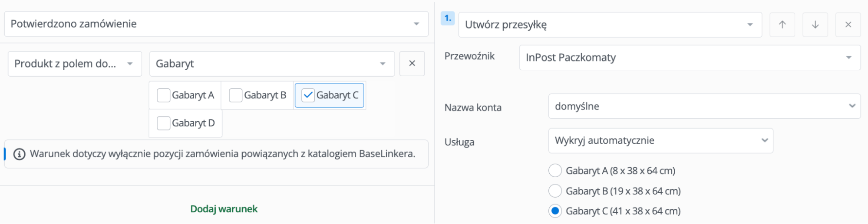Uncheck the Gabaryt C checkbox
Screen dimensions: 868x224
[x=308, y=95]
